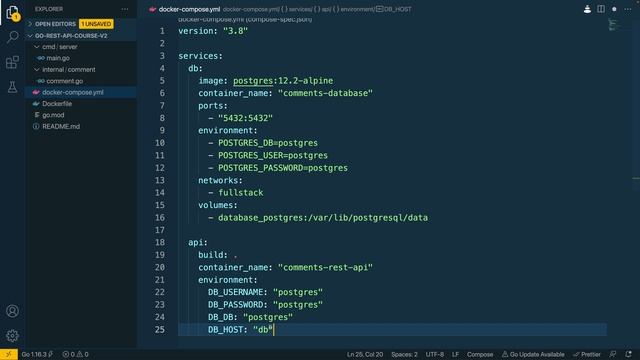640x360 pixels.
Task: Open Dockerfile in the explorer
Action: click(57, 104)
